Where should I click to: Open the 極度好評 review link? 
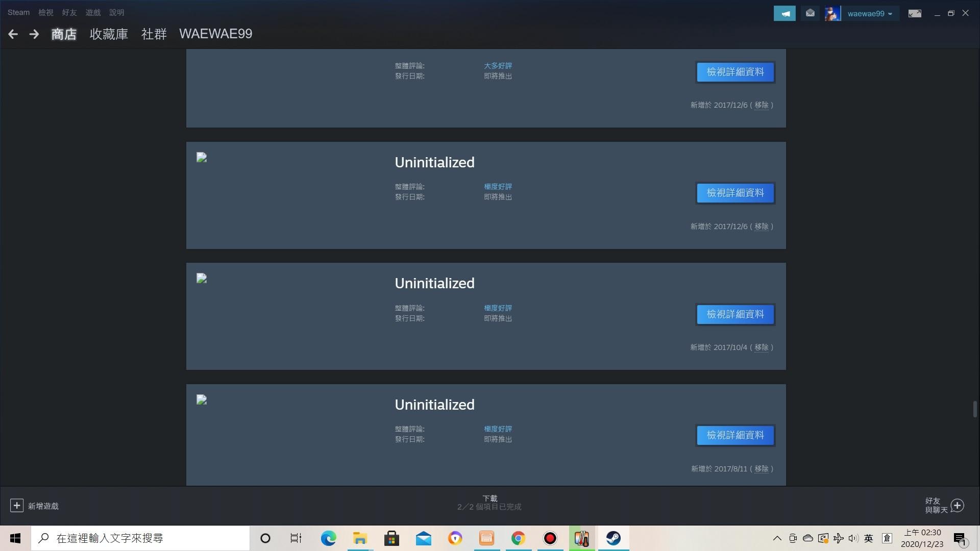click(x=498, y=187)
